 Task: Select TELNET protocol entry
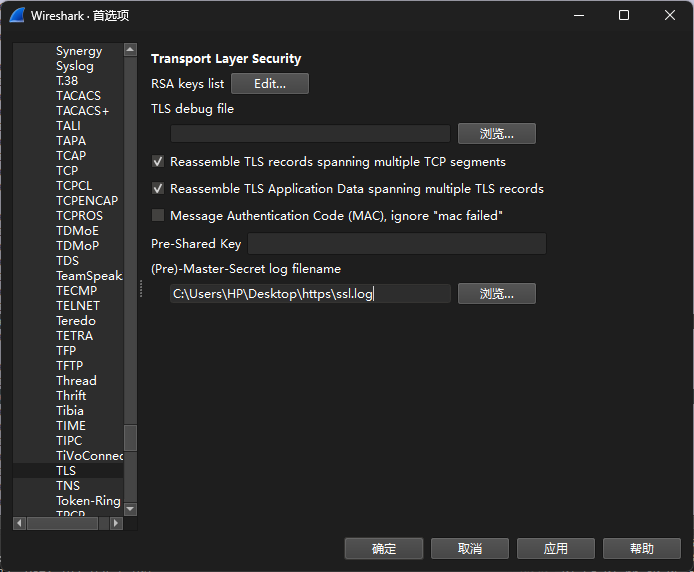tap(78, 306)
